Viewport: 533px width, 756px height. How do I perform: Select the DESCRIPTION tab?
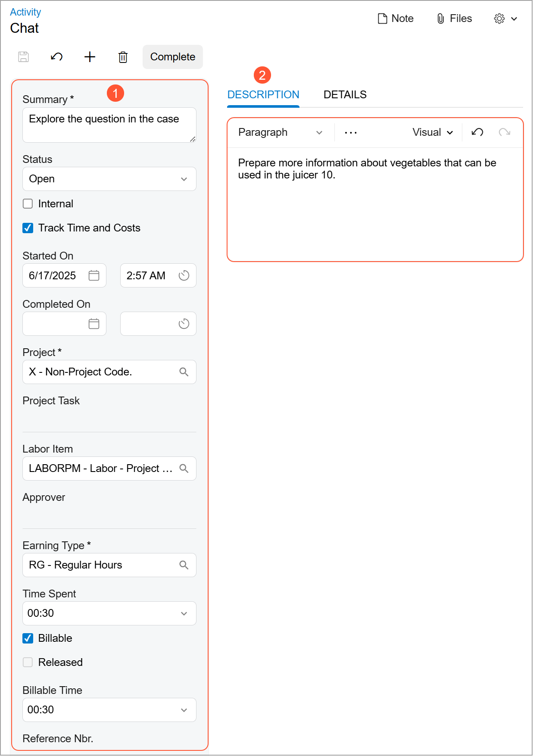pyautogui.click(x=263, y=95)
